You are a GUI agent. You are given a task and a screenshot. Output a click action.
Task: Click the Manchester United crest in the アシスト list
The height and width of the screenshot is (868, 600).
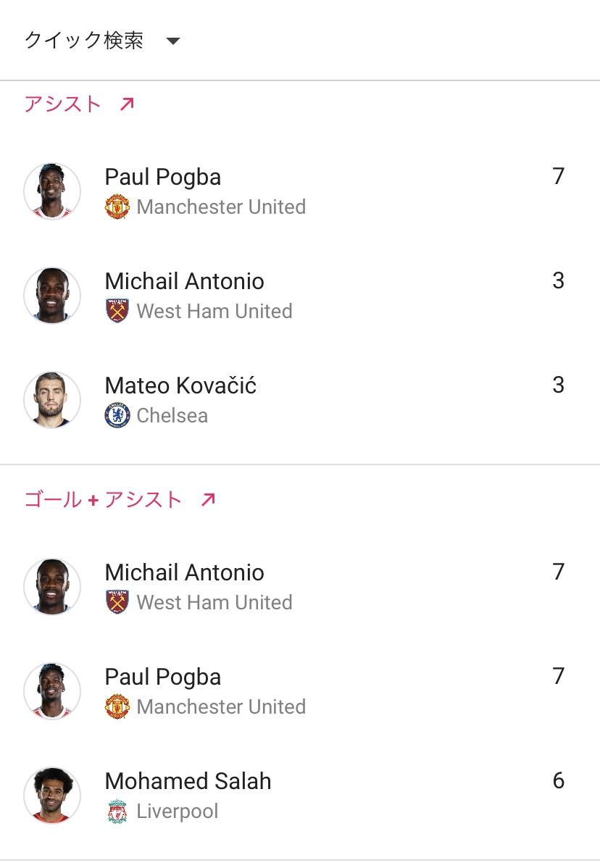pyautogui.click(x=117, y=207)
